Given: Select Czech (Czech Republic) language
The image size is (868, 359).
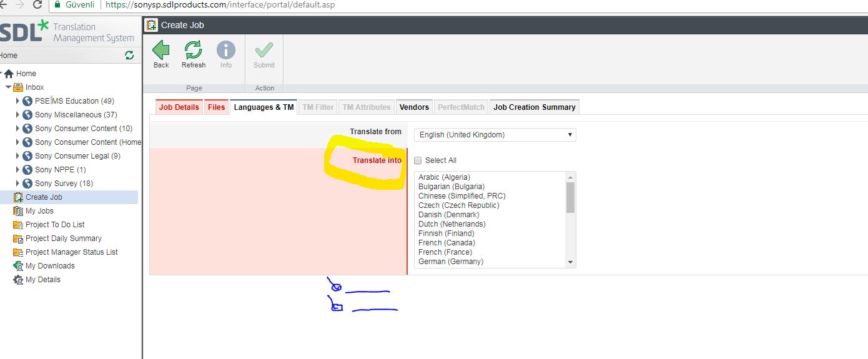Looking at the screenshot, I should pos(459,205).
